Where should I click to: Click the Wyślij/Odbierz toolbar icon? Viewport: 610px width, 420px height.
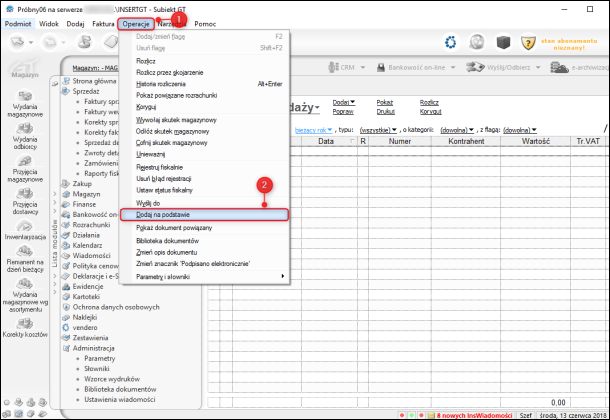click(x=475, y=67)
